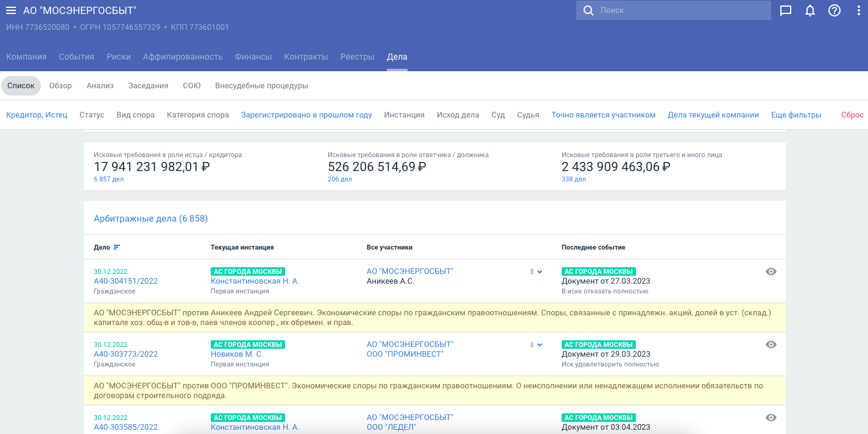Click the 526 206 514,69 ₽ amount
Viewport: 868px width, 434px height.
376,167
